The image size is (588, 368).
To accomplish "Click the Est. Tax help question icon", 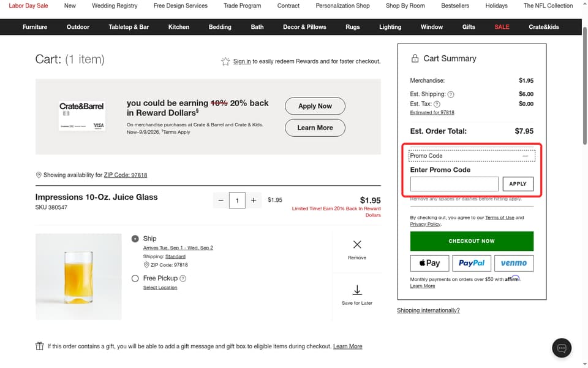I will pyautogui.click(x=437, y=104).
